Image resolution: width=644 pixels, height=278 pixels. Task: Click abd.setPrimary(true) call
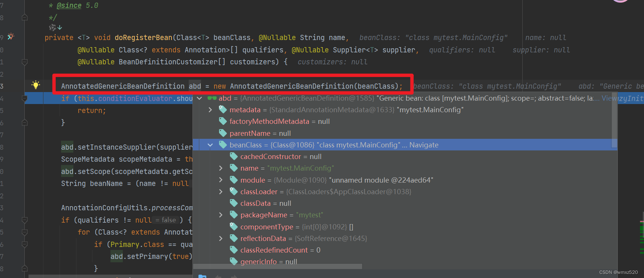[151, 256]
